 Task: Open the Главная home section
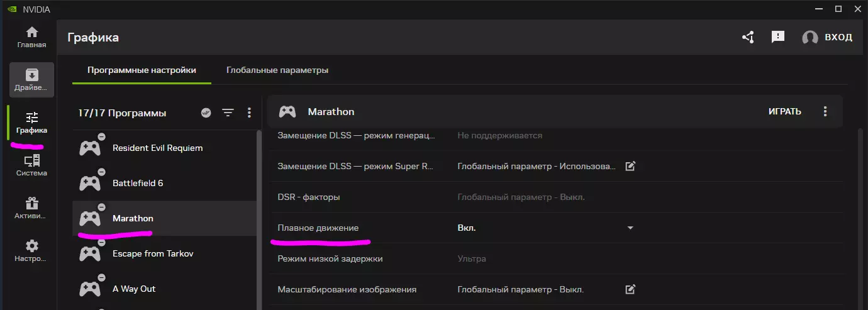tap(31, 38)
